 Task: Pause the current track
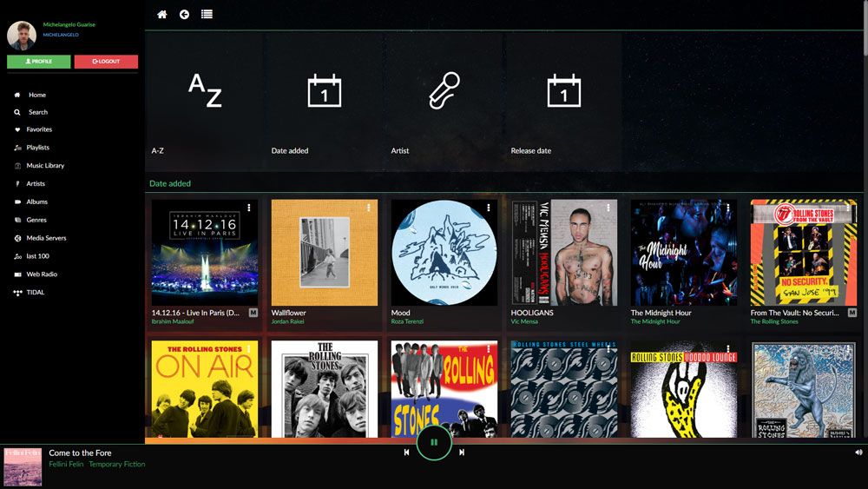[x=434, y=442]
